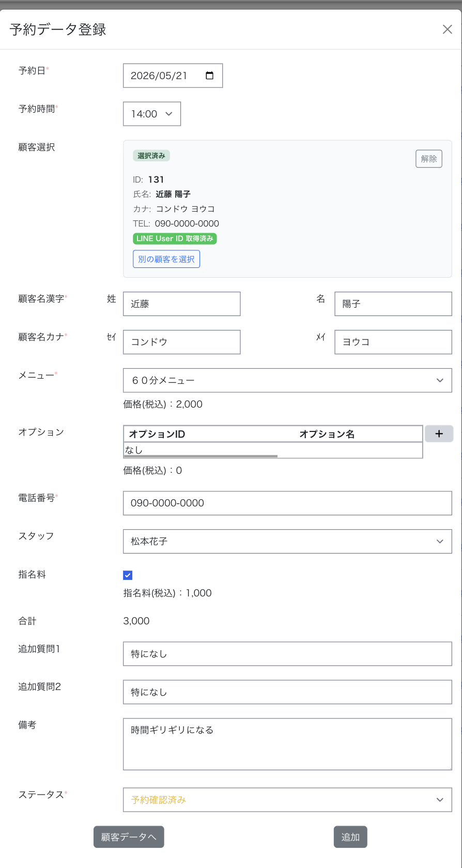Click the 価格(税込)：2,000 text
Screen dimensions: 462x868
(x=163, y=404)
